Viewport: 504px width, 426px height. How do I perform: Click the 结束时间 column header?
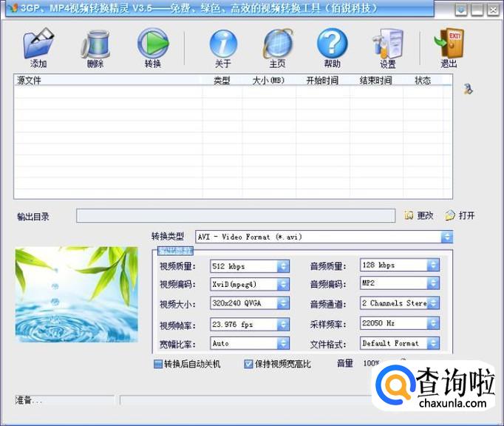click(375, 80)
